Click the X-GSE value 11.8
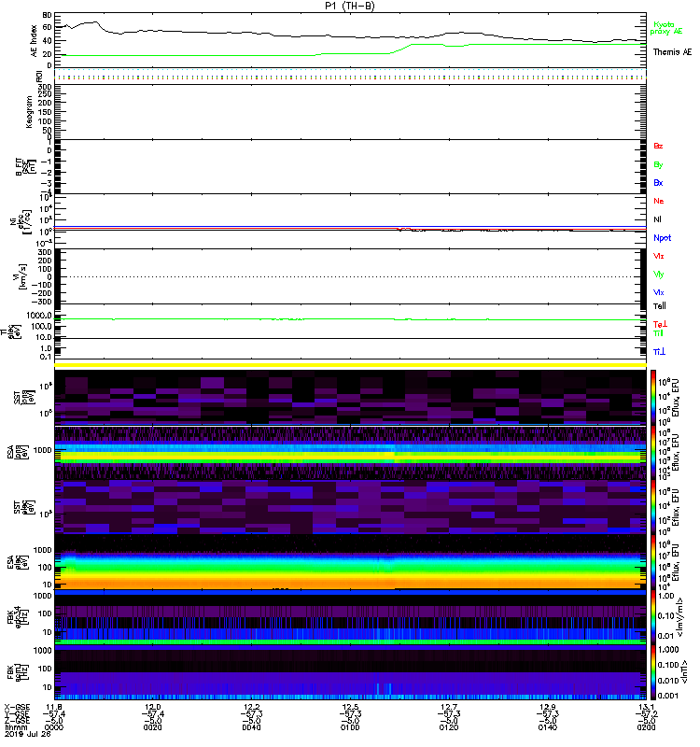 pos(54,707)
